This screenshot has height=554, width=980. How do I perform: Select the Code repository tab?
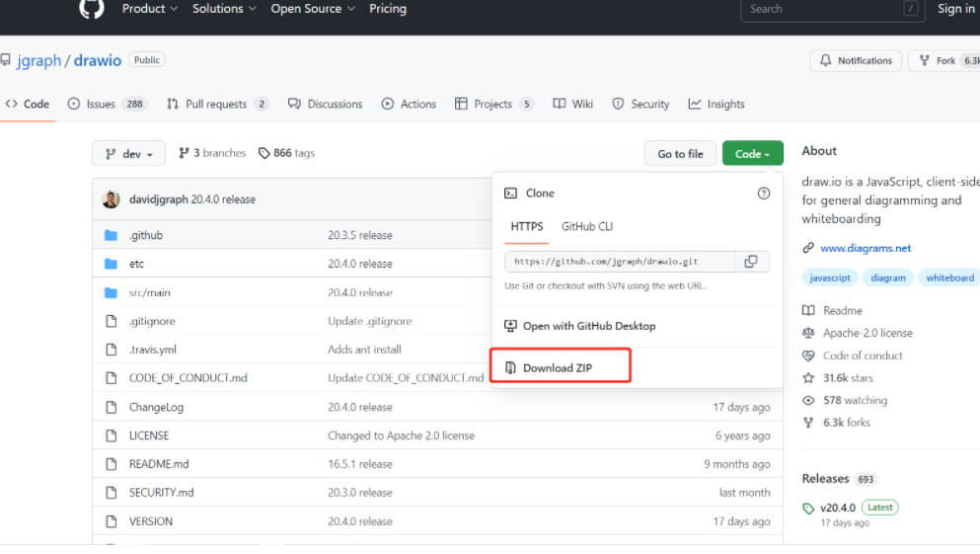click(x=28, y=104)
